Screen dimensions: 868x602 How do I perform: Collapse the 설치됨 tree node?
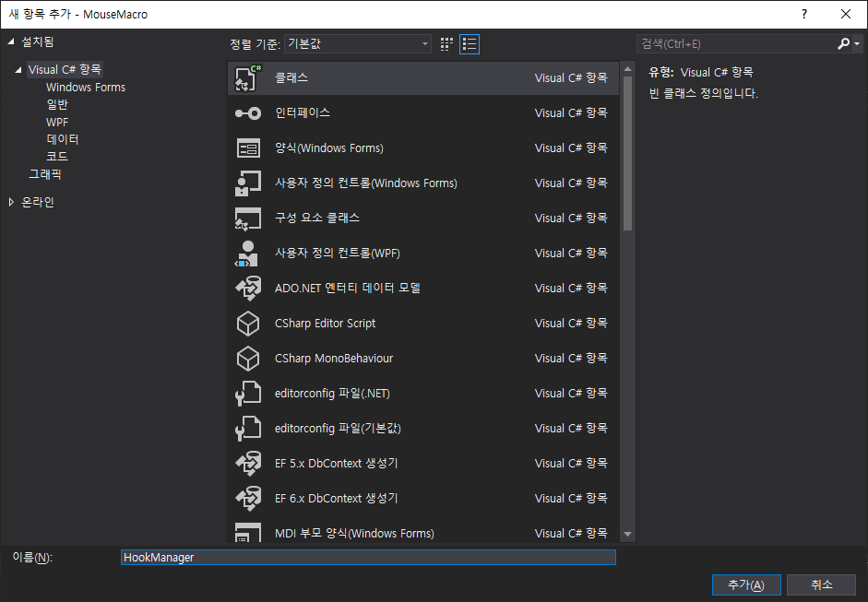[10, 42]
